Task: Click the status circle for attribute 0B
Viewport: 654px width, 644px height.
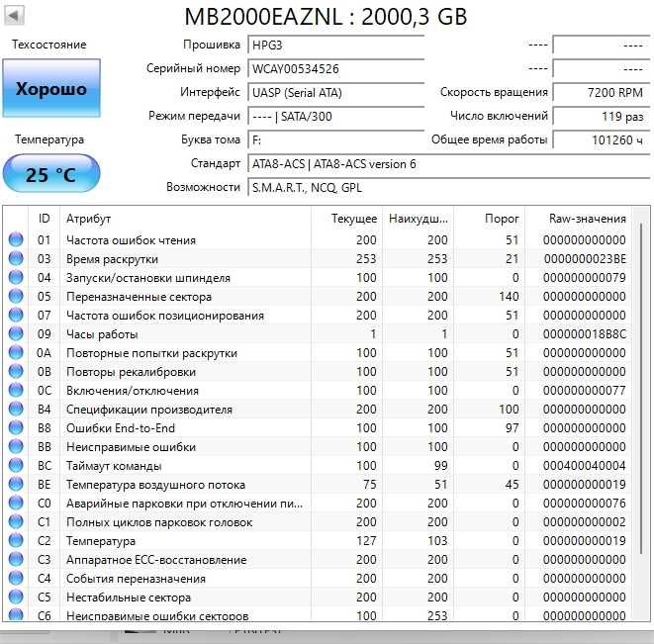Action: point(16,372)
